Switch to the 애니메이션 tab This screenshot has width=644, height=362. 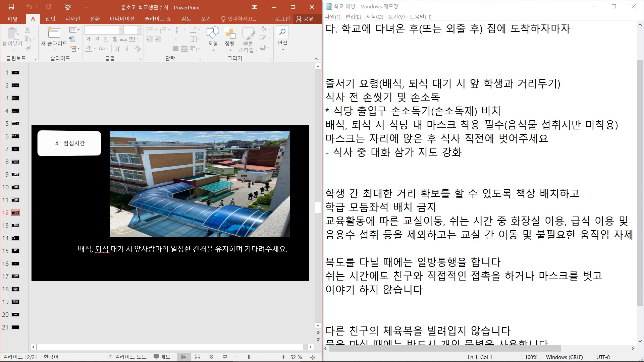tap(122, 19)
